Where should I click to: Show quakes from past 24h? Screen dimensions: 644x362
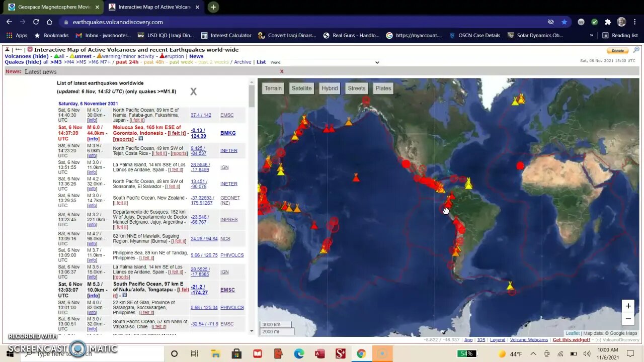(128, 62)
